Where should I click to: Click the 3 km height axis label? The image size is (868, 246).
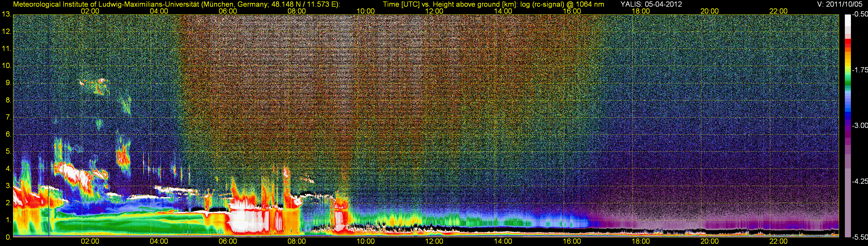(8, 186)
